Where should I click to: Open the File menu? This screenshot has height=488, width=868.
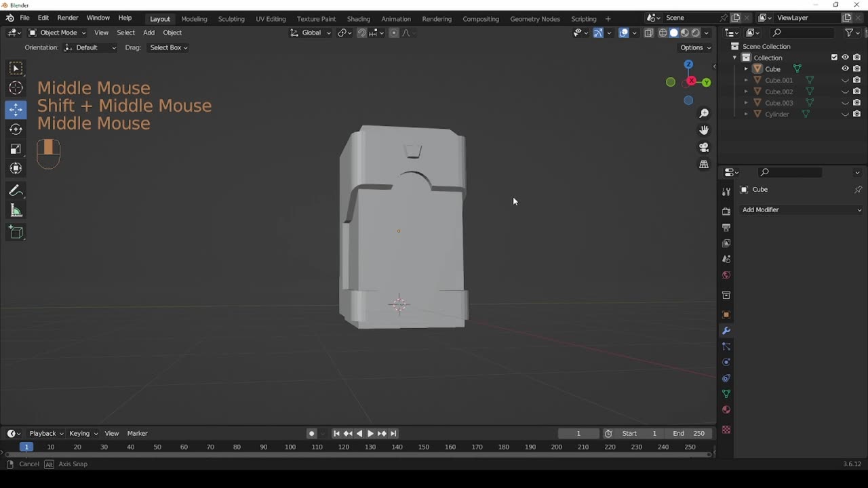pos(24,18)
